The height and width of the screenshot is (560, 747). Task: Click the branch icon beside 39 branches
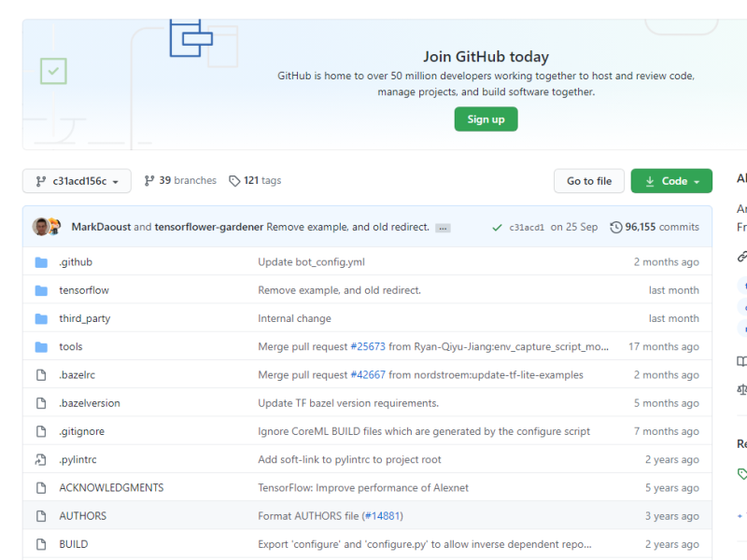point(149,180)
